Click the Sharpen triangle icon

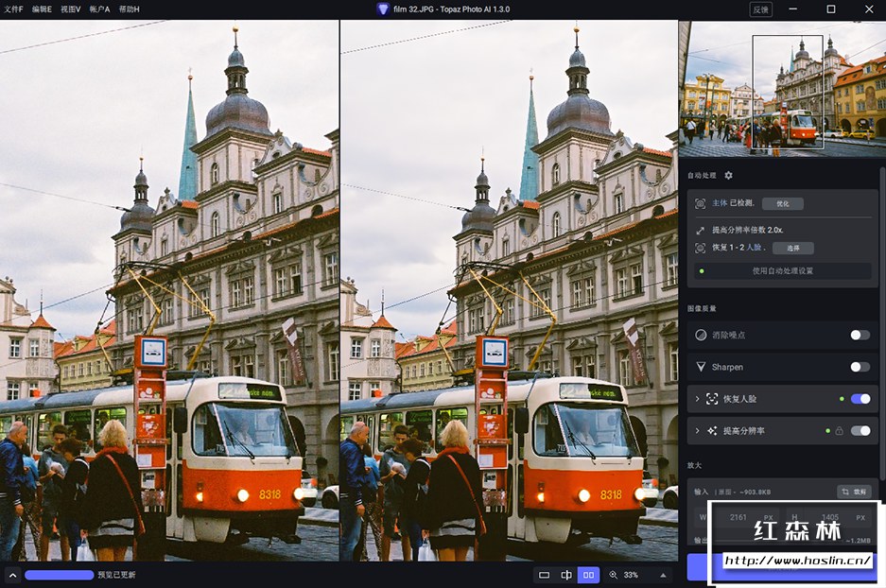click(x=701, y=367)
